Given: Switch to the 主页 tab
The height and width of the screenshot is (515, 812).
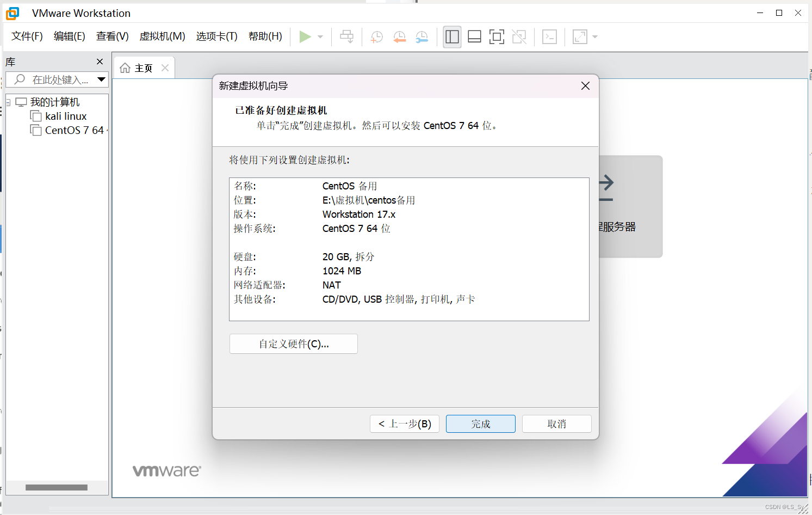Looking at the screenshot, I should pyautogui.click(x=144, y=68).
